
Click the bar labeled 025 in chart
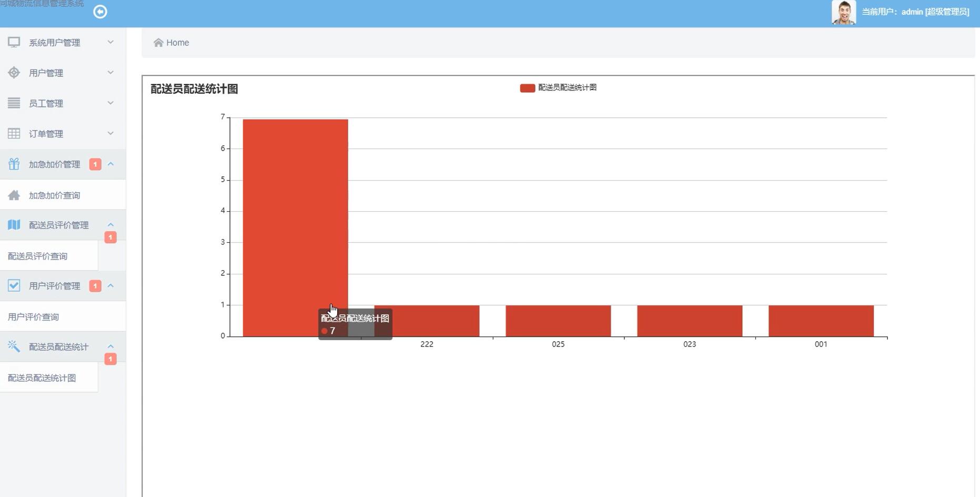click(x=558, y=321)
